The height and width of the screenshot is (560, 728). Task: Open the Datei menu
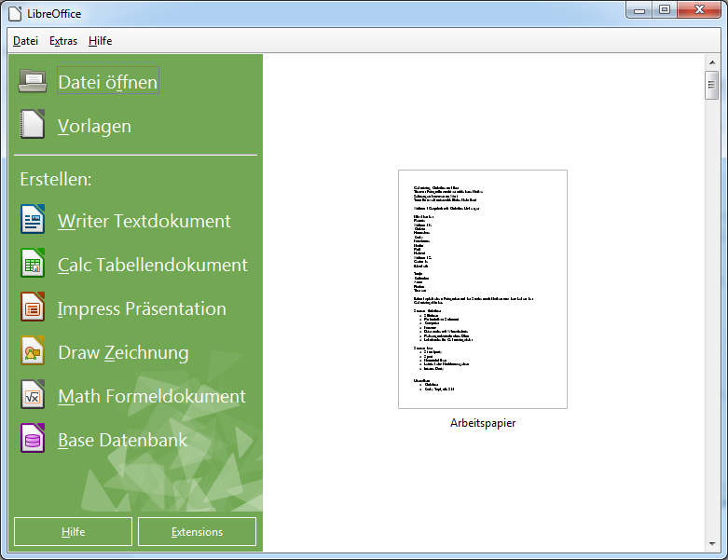point(25,41)
